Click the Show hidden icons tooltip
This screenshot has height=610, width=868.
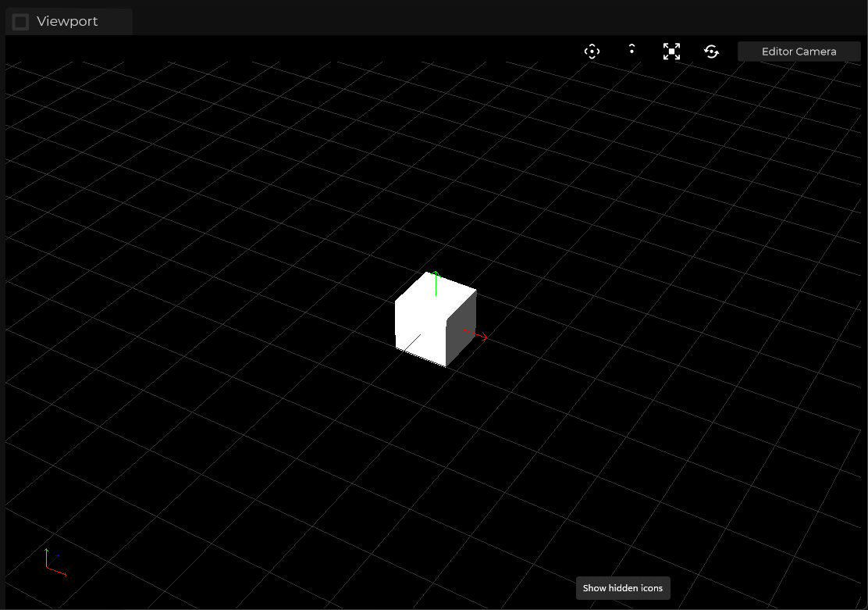[622, 588]
